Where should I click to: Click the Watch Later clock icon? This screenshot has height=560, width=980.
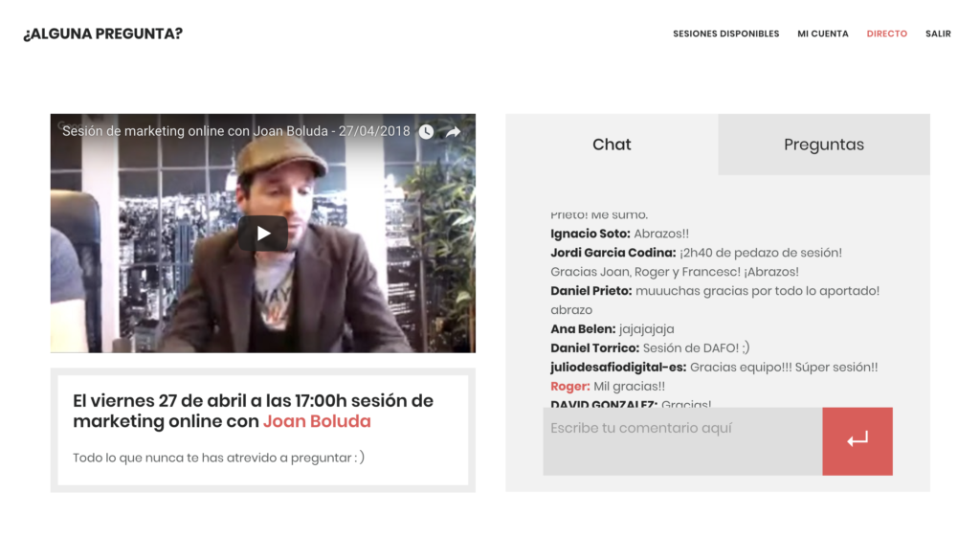tap(426, 132)
